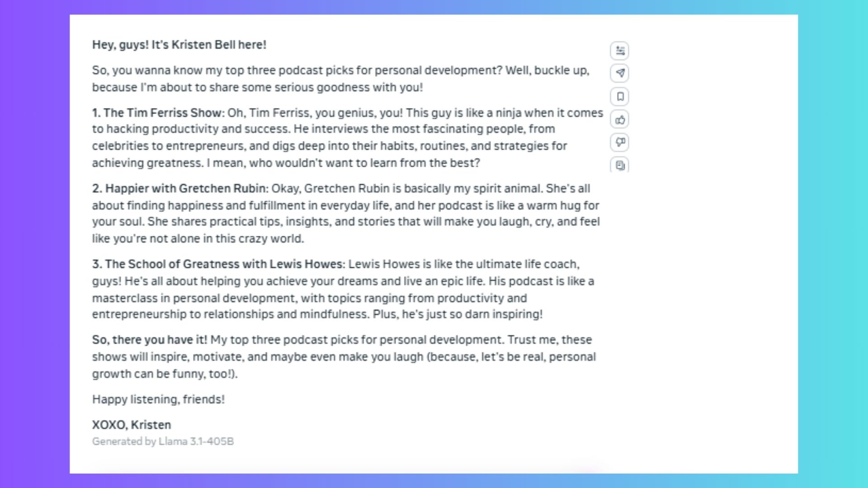Viewport: 868px width, 488px height.
Task: Open the adjust response settings icon
Action: 620,51
